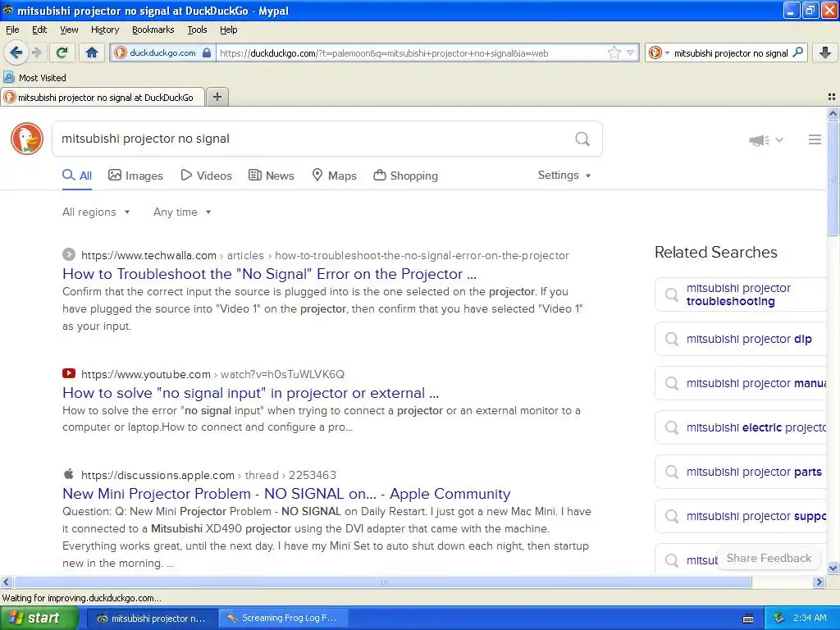Open the History menu
Screen dimensions: 840x630
coord(104,30)
